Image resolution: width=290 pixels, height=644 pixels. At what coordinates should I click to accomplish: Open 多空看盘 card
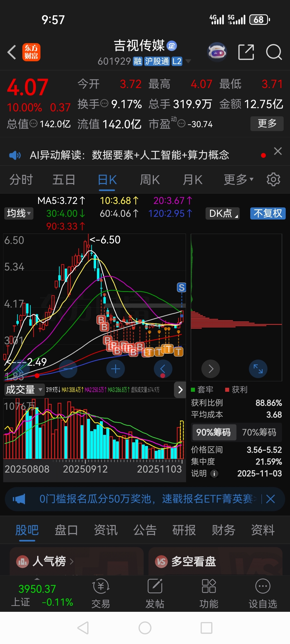click(216, 561)
